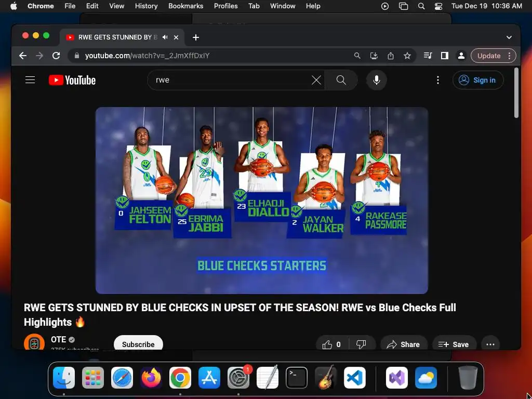The image size is (532, 399).
Task: Click the Sign in button
Action: tap(478, 80)
